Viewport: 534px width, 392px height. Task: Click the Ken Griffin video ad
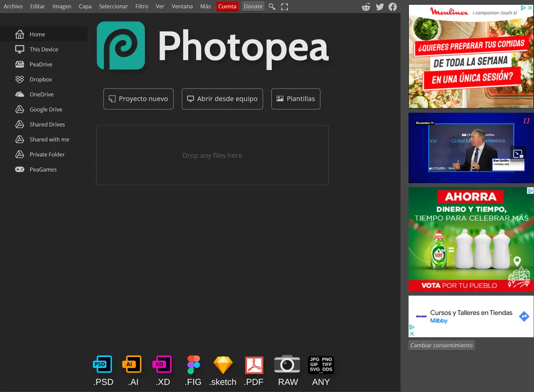471,148
